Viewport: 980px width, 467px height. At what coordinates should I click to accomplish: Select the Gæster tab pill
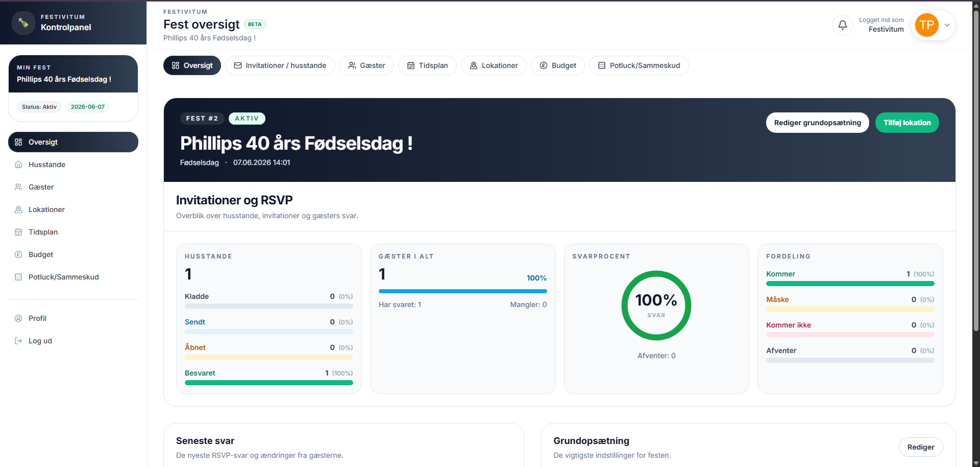pos(366,65)
